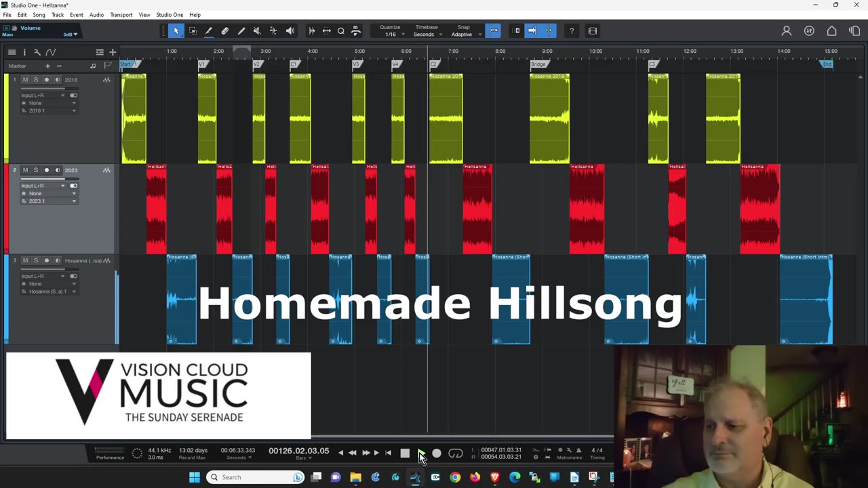
Task: Solo track 1 named 2018
Action: click(x=36, y=80)
